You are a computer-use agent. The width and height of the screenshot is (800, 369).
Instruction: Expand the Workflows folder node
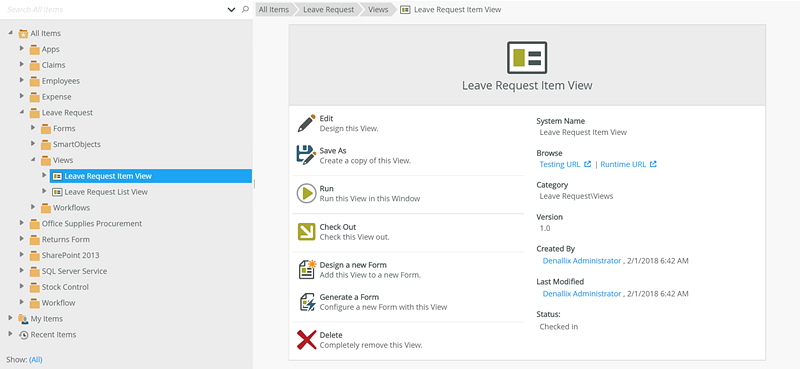(x=33, y=207)
